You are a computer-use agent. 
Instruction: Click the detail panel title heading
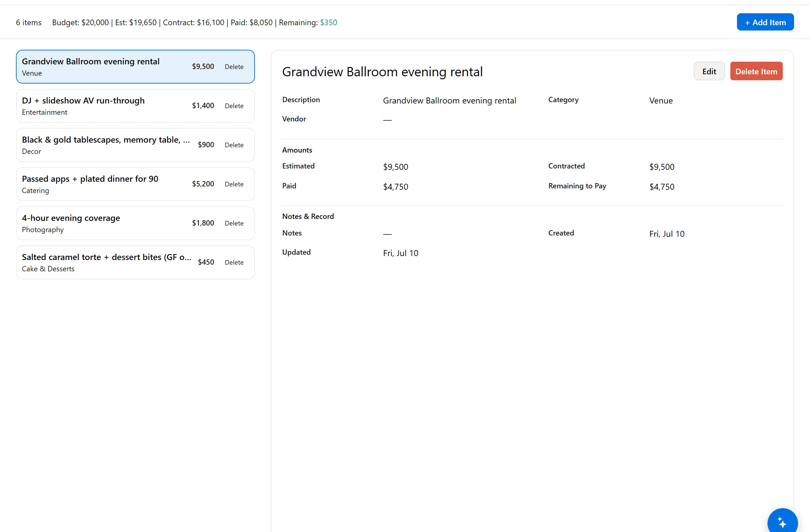tap(382, 72)
